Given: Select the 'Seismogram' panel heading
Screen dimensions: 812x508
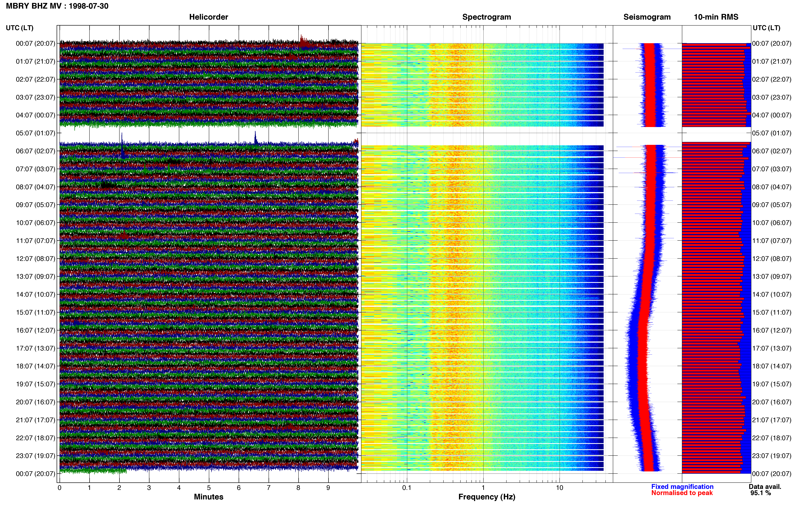Looking at the screenshot, I should click(647, 17).
